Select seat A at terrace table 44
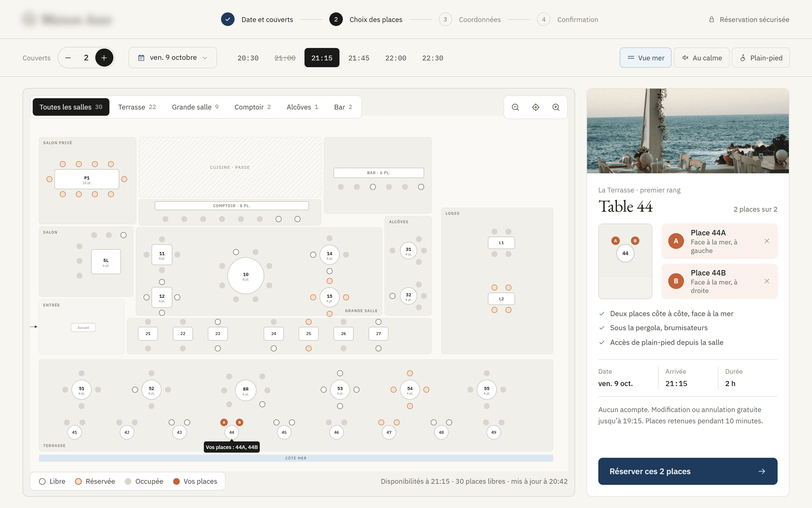Image resolution: width=812 pixels, height=508 pixels. click(x=224, y=422)
